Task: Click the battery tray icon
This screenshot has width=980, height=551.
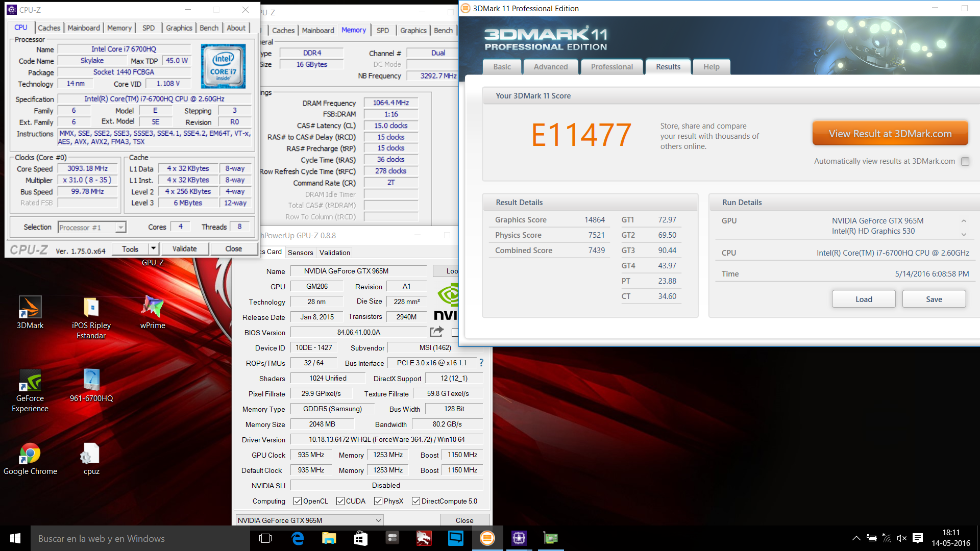Action: [x=872, y=538]
